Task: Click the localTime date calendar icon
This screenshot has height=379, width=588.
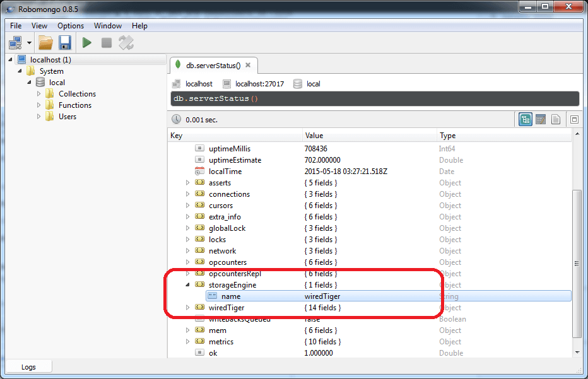Action: coord(199,171)
